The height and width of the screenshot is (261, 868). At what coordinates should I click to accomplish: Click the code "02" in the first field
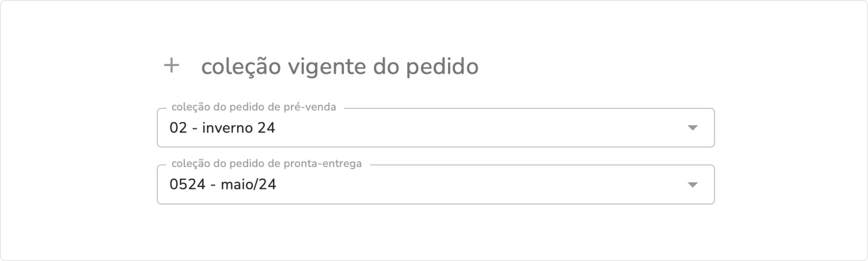tap(178, 128)
